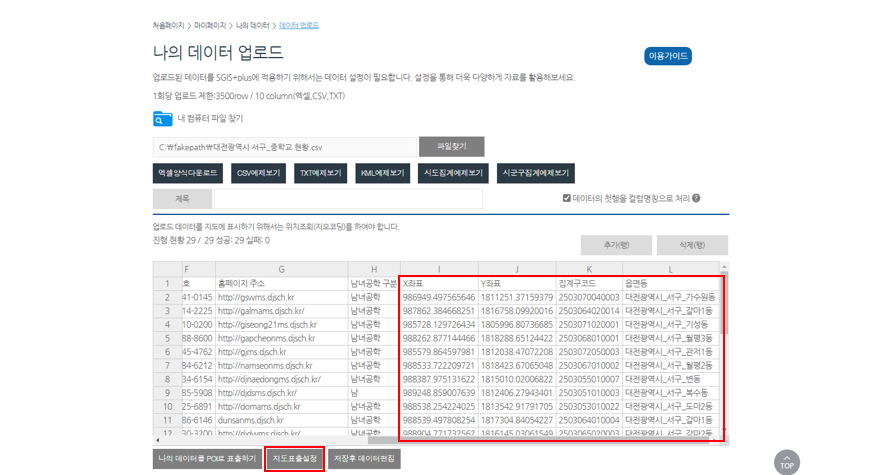Download the Excel template (엑셀양식다운로드)

coord(188,173)
